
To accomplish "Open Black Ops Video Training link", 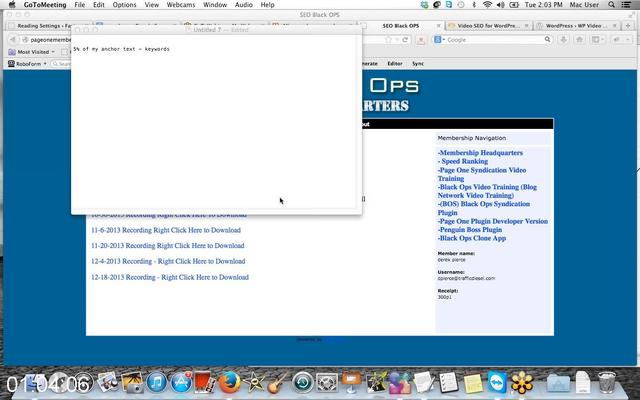I will (x=487, y=191).
